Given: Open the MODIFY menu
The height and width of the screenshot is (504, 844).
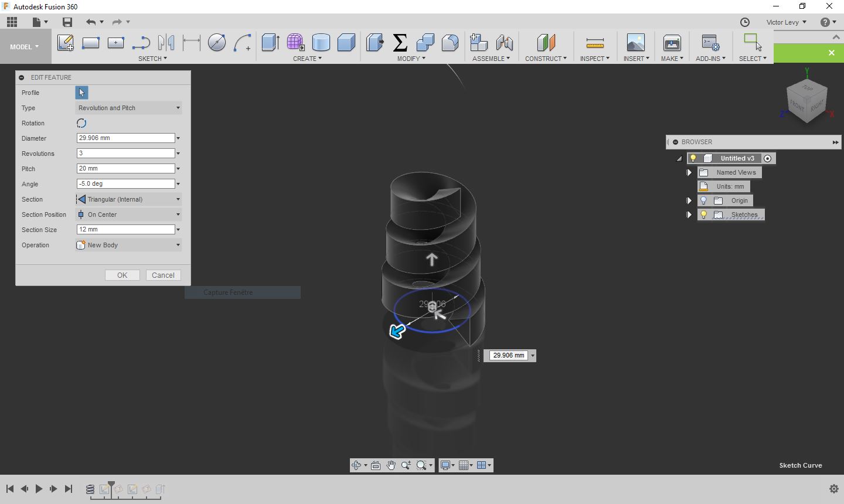Looking at the screenshot, I should click(x=411, y=59).
